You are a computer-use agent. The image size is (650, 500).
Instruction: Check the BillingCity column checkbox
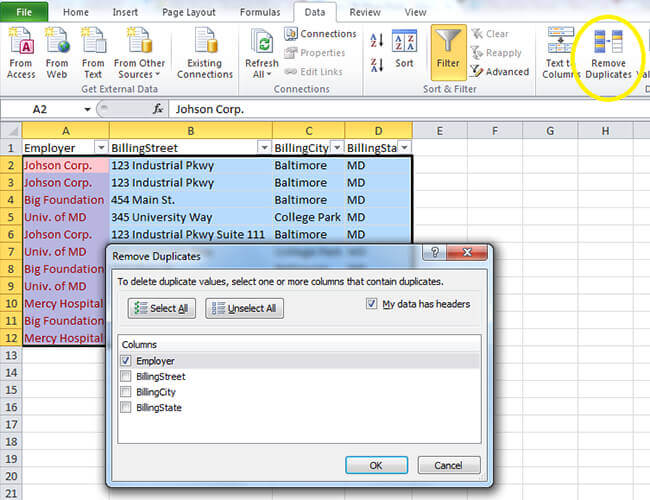pyautogui.click(x=126, y=392)
